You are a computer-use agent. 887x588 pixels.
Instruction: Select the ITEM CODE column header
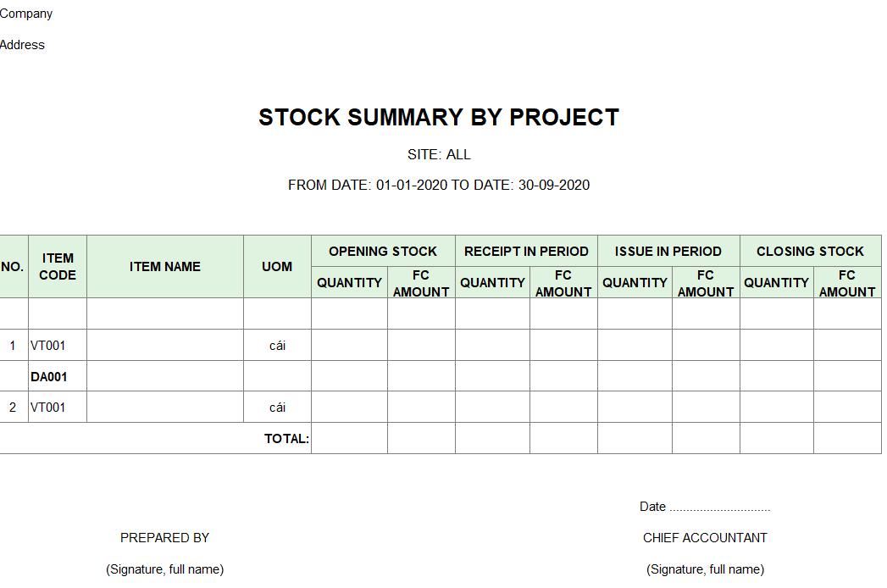pos(58,267)
